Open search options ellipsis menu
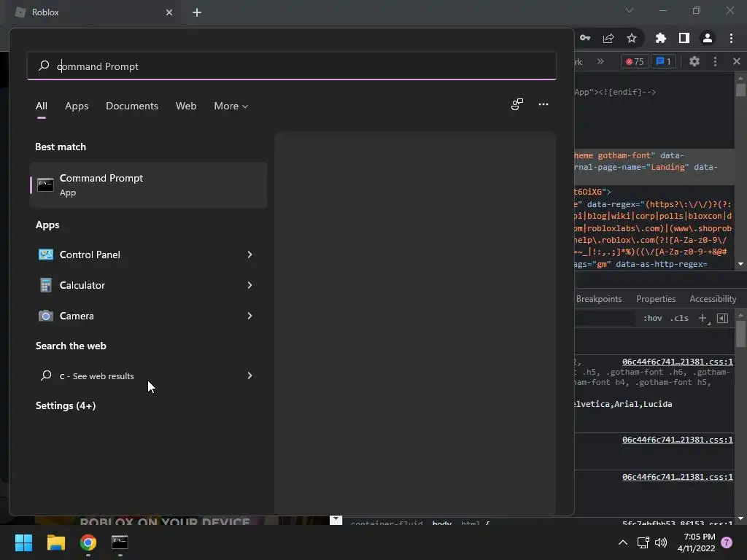The width and height of the screenshot is (747, 560). tap(543, 104)
